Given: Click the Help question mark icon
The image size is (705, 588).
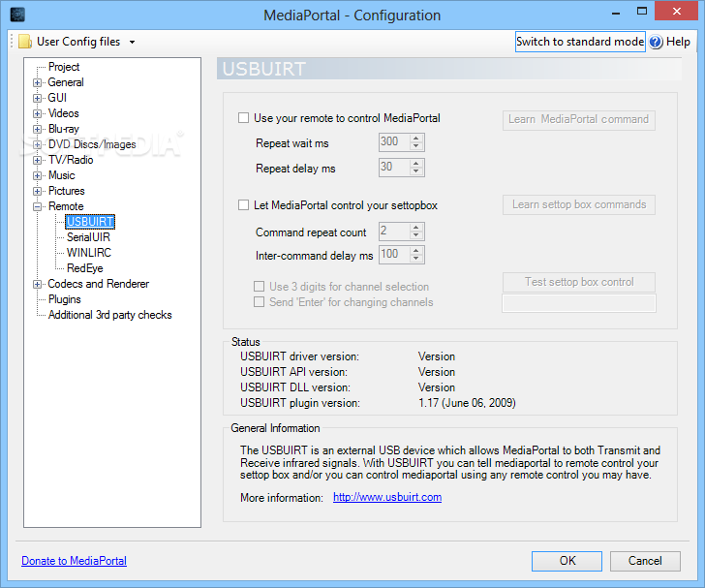Looking at the screenshot, I should point(656,42).
